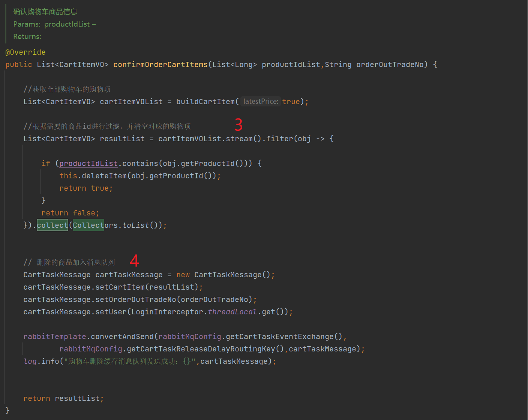Click the 获取全部购物车的购物项 comment
The width and height of the screenshot is (528, 420).
67,89
